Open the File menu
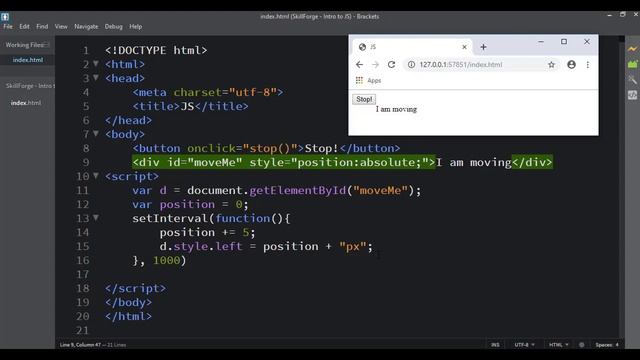 click(8, 27)
